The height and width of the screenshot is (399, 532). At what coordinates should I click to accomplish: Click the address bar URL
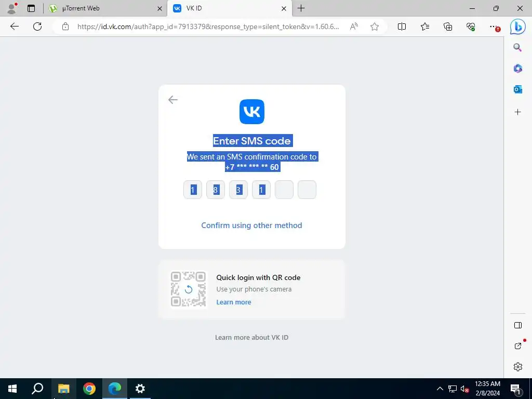[x=208, y=26]
